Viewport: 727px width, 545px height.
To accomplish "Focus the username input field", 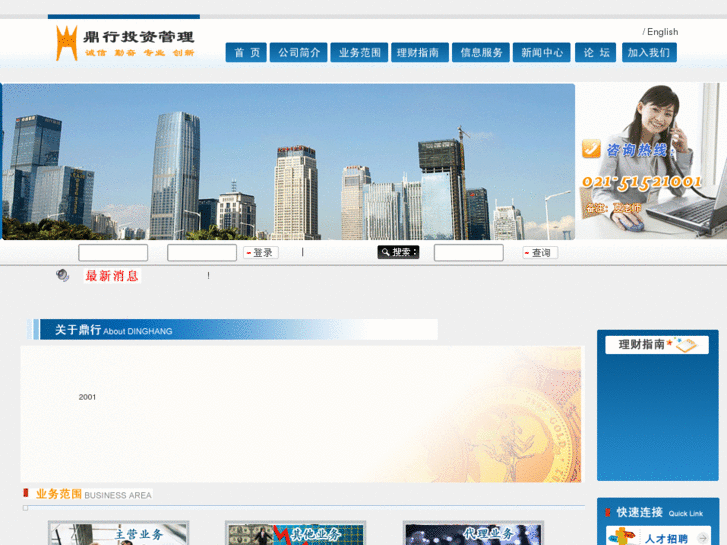I will tap(113, 253).
